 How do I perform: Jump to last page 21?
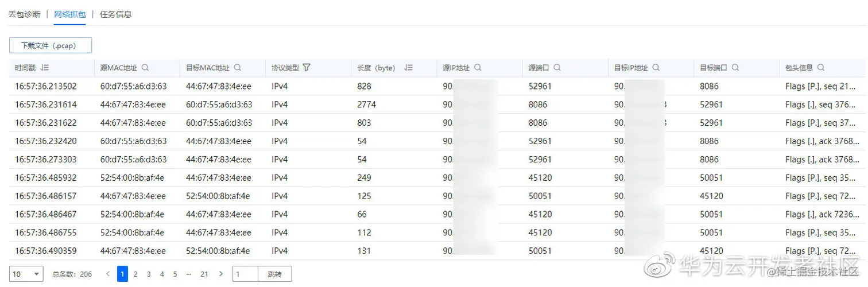[204, 274]
